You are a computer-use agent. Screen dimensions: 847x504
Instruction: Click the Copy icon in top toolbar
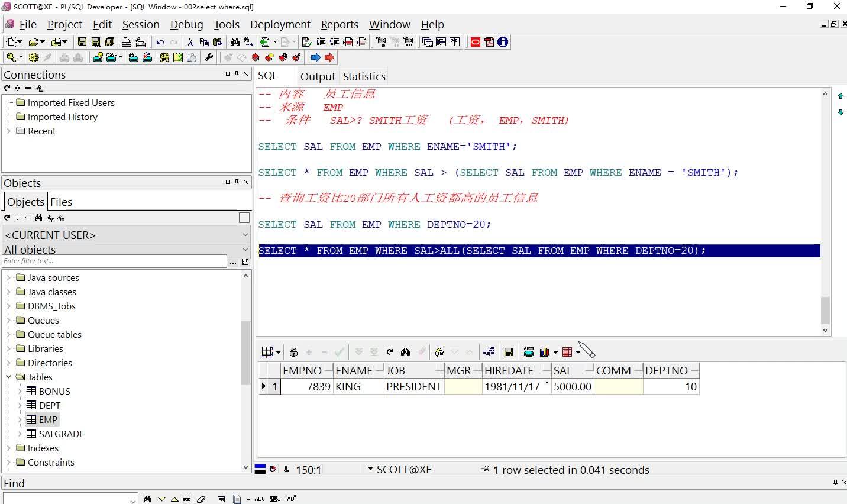click(x=204, y=42)
